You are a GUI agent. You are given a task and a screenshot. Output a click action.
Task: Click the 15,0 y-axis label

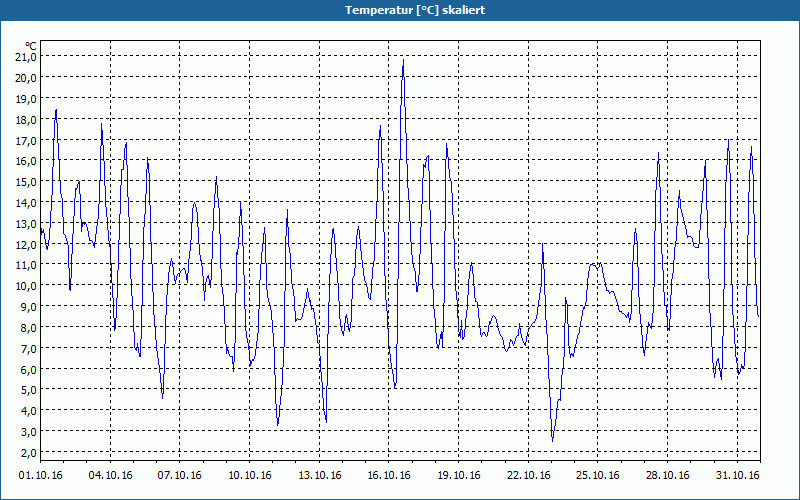pyautogui.click(x=27, y=182)
